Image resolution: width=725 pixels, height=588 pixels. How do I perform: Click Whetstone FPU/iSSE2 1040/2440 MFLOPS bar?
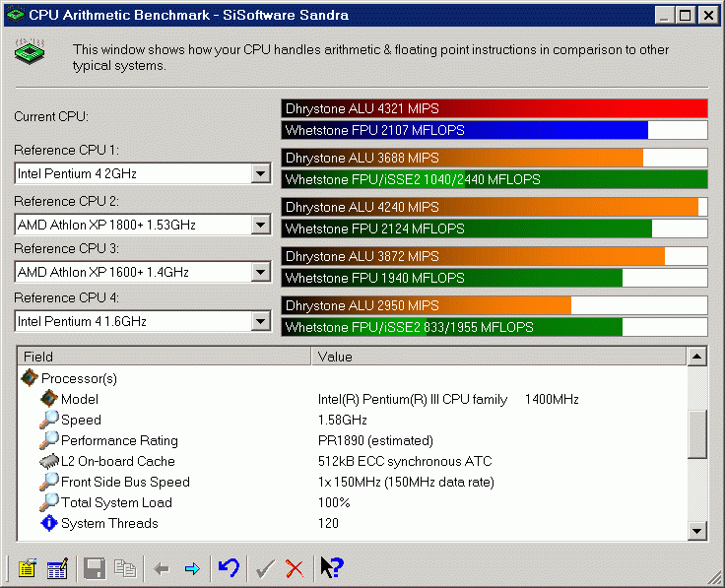click(494, 179)
